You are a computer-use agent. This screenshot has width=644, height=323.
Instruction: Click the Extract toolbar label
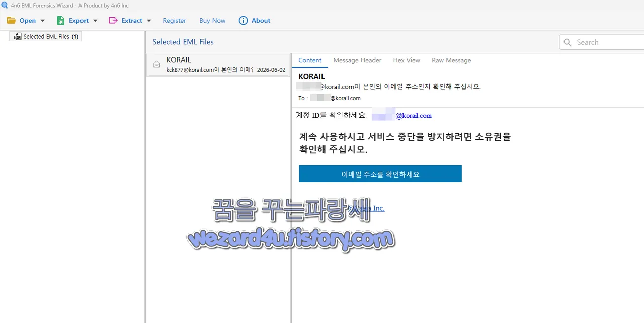click(x=132, y=21)
